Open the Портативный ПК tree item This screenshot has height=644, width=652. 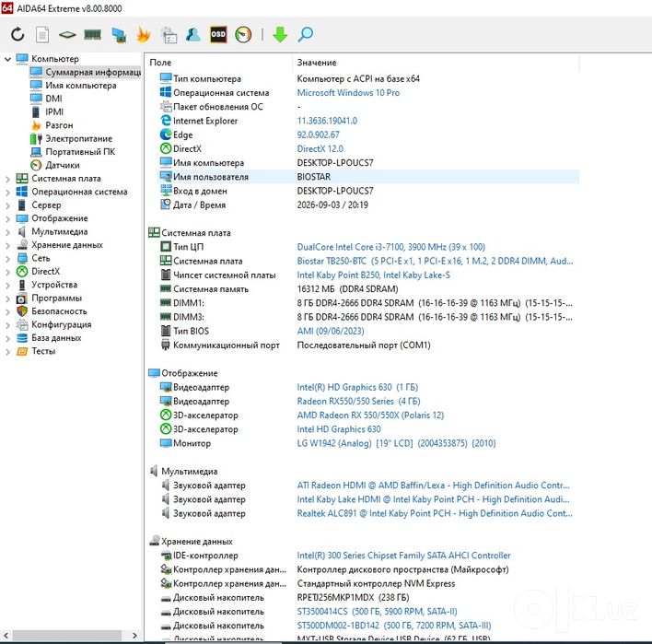click(x=73, y=152)
